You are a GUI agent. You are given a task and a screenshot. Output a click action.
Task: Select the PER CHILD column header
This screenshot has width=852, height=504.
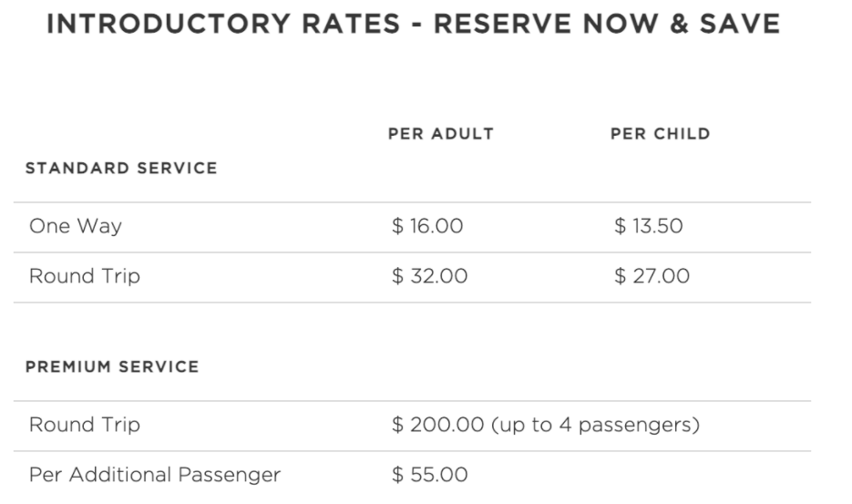(661, 134)
